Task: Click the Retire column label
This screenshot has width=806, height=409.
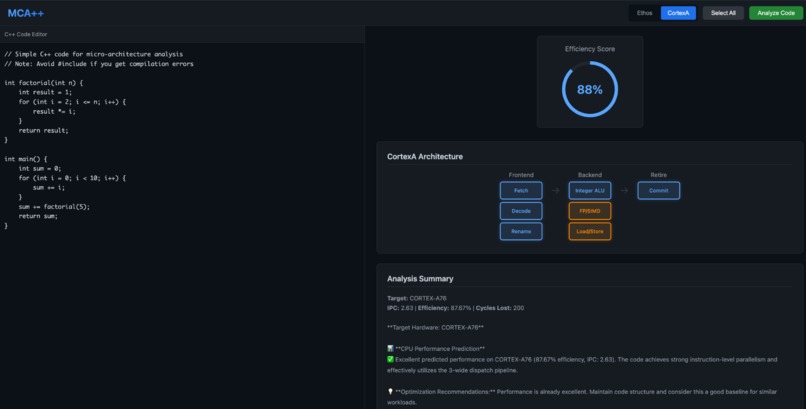Action: click(658, 175)
